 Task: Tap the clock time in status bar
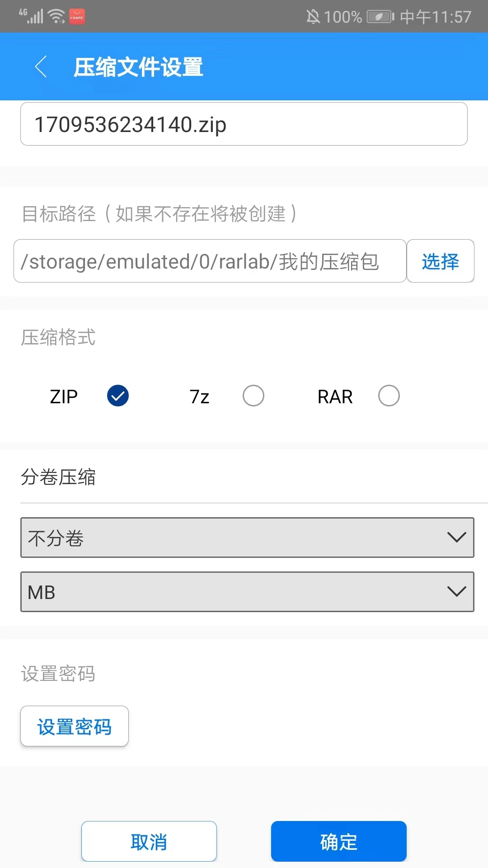pyautogui.click(x=436, y=17)
